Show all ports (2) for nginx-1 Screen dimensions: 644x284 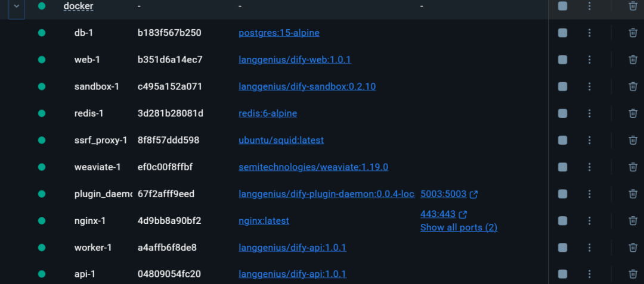coord(459,227)
